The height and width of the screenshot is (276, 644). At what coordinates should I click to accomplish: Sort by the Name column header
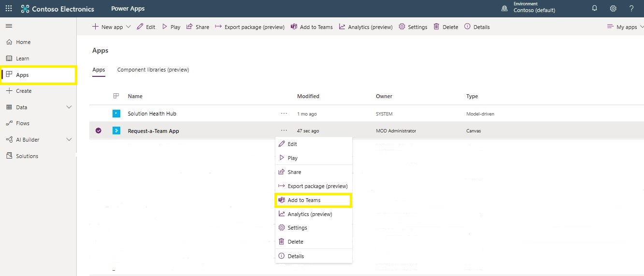pyautogui.click(x=135, y=96)
